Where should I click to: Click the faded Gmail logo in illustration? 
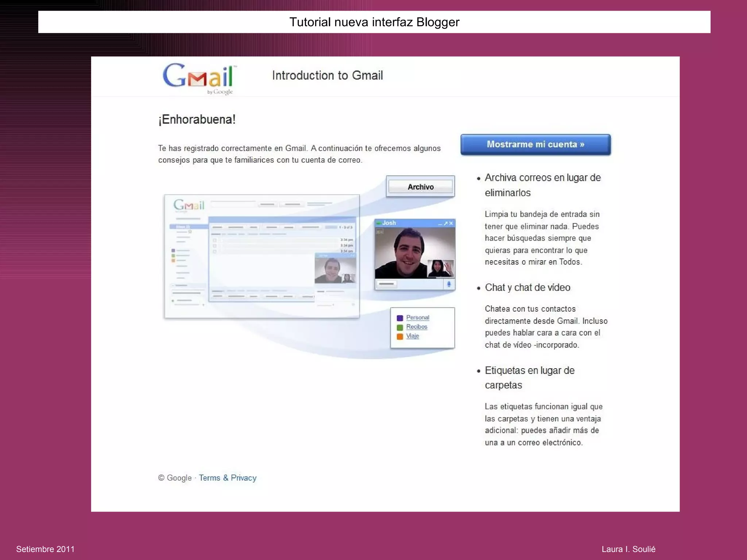click(189, 205)
